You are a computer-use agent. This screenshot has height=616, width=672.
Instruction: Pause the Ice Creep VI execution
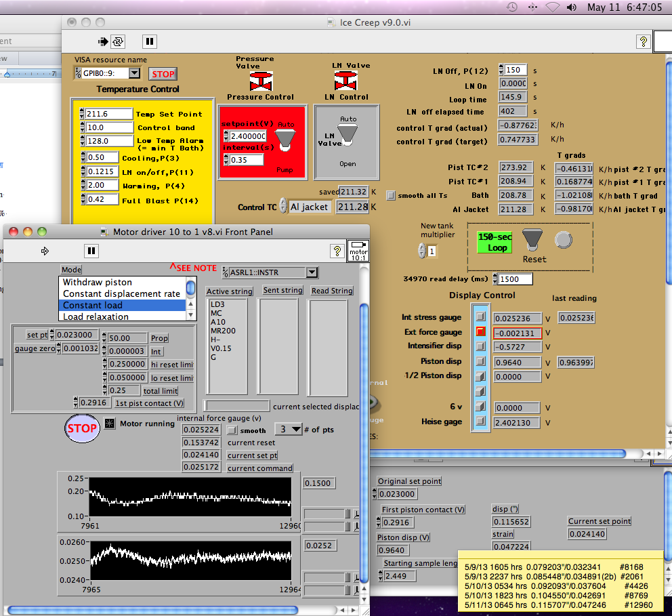(x=150, y=41)
